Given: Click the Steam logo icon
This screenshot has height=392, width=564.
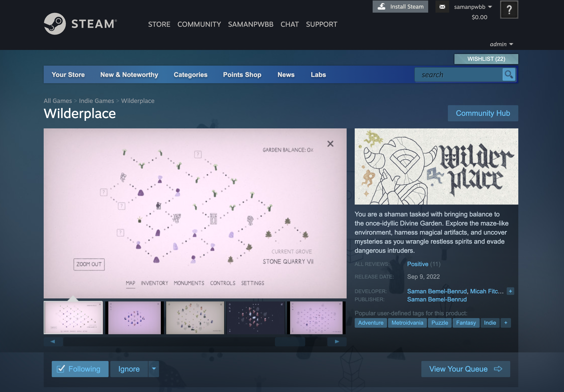Looking at the screenshot, I should 55,24.
